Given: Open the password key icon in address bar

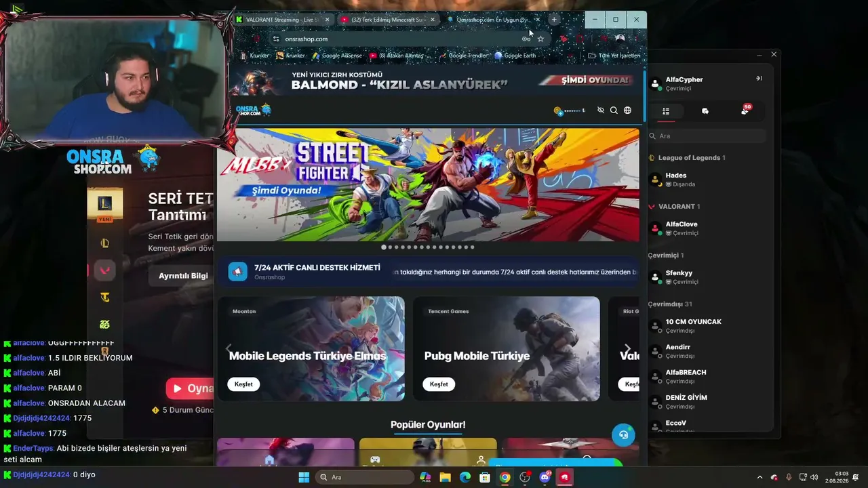Looking at the screenshot, I should pyautogui.click(x=526, y=39).
